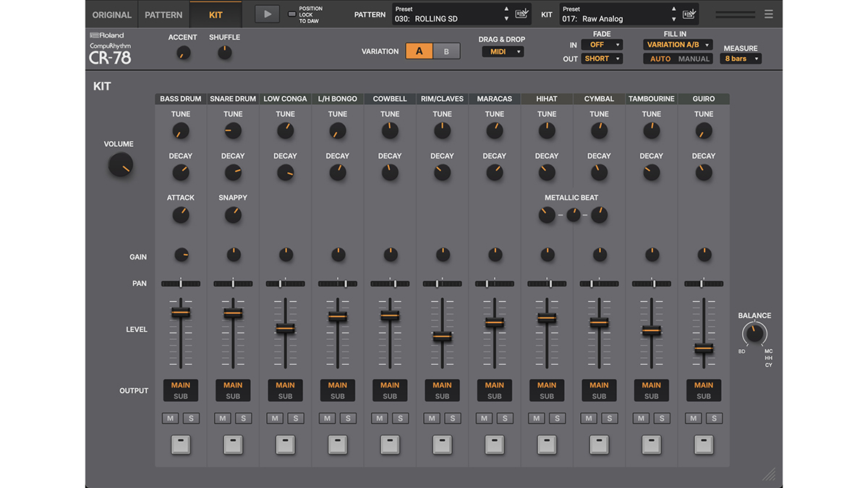
Task: Open the hamburger menu at top right
Action: coord(768,13)
